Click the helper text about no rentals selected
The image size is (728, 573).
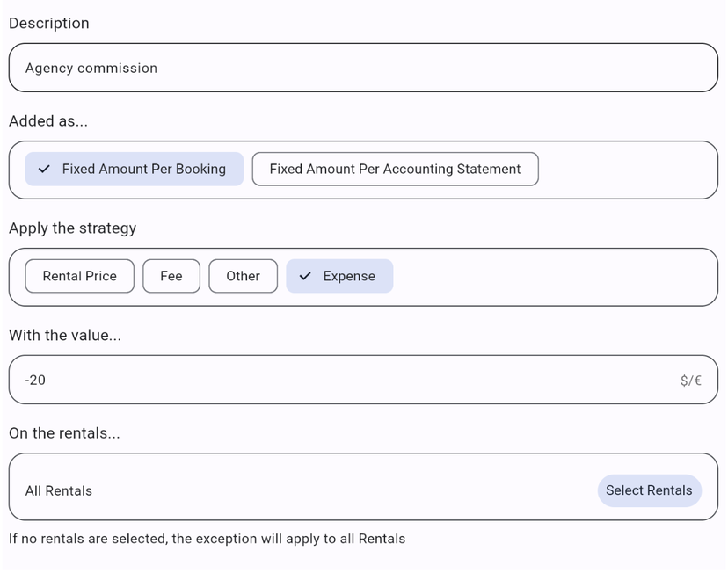click(x=207, y=538)
